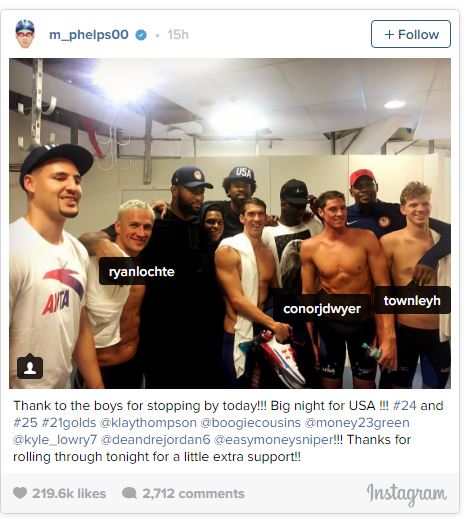View the 2,712 comments
This screenshot has height=518, width=465.
[193, 493]
